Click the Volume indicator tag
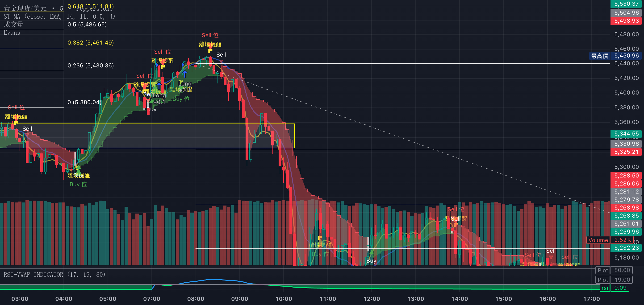 598,240
